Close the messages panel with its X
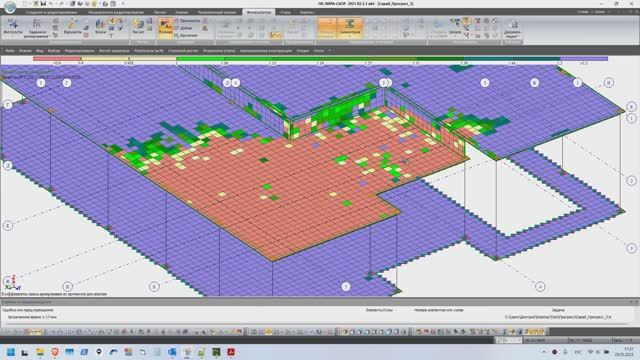This screenshot has width=640, height=360. click(x=636, y=302)
